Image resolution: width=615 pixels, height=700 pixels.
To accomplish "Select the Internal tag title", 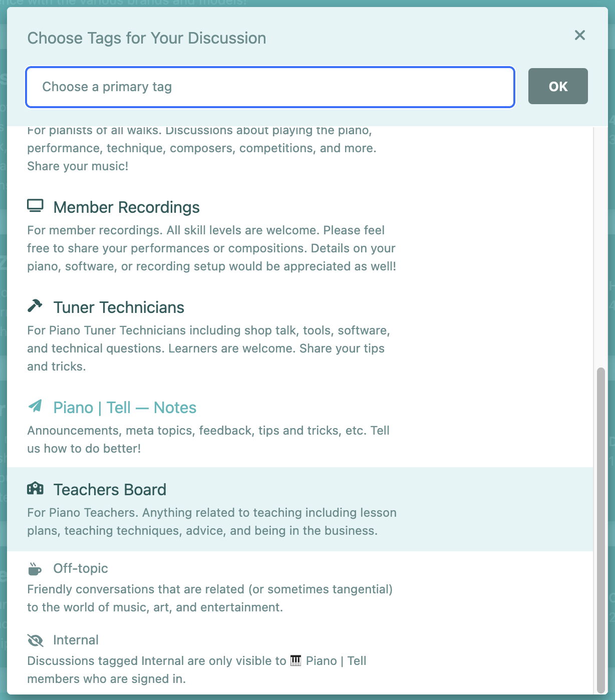I will 76,640.
